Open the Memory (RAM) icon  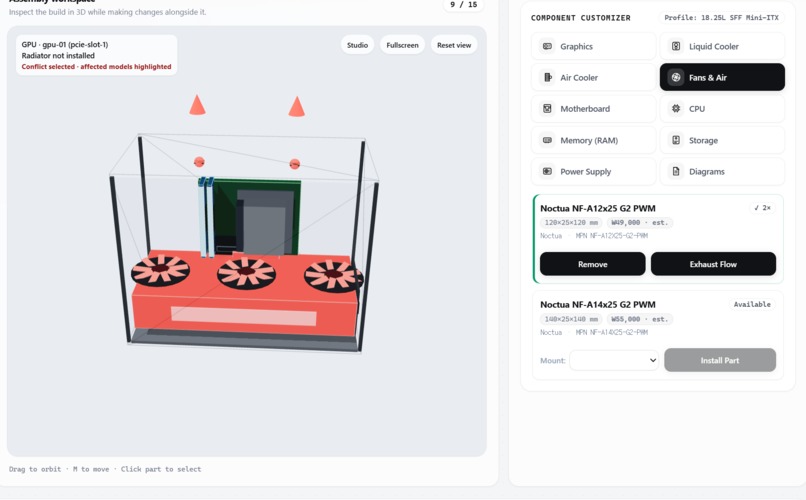coord(547,140)
